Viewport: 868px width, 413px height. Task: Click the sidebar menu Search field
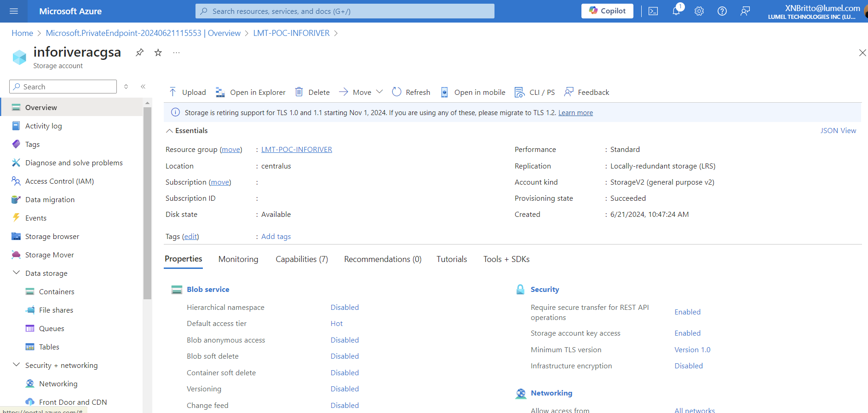[x=63, y=87]
